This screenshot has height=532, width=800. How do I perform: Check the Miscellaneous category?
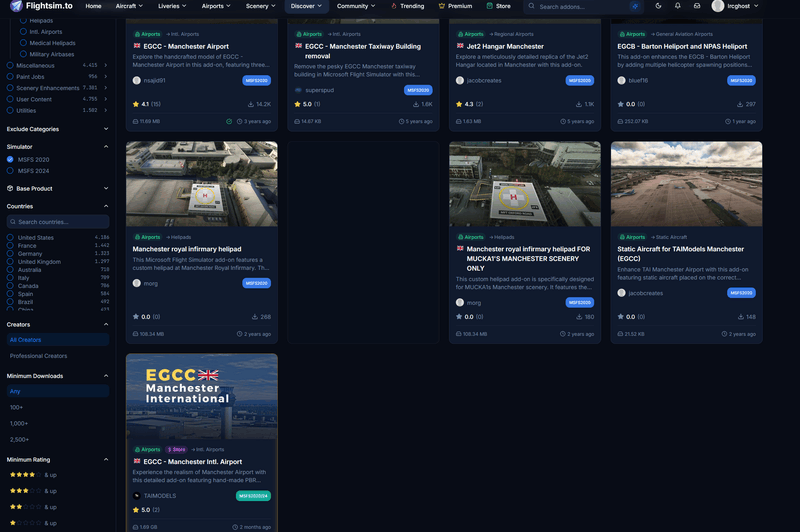coord(10,65)
